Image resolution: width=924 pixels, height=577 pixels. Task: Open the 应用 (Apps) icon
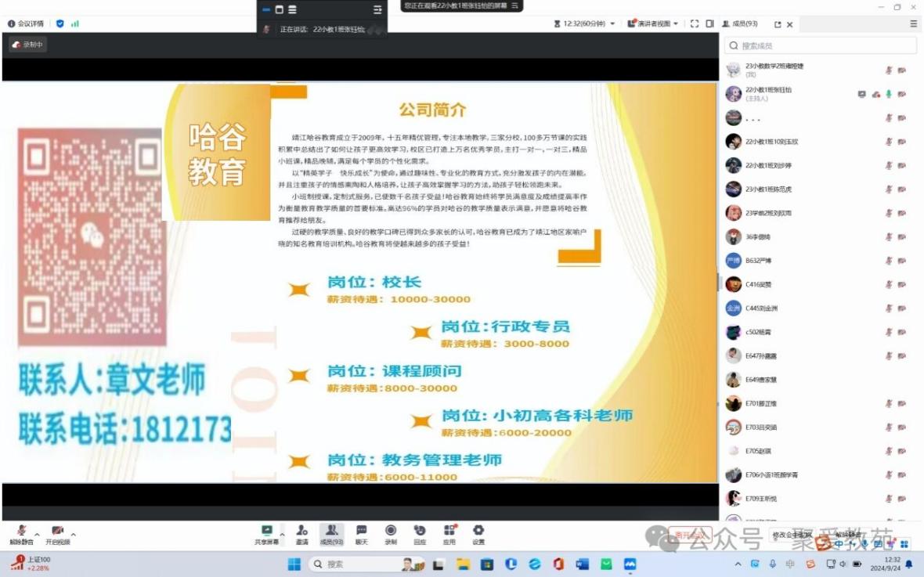click(x=449, y=534)
